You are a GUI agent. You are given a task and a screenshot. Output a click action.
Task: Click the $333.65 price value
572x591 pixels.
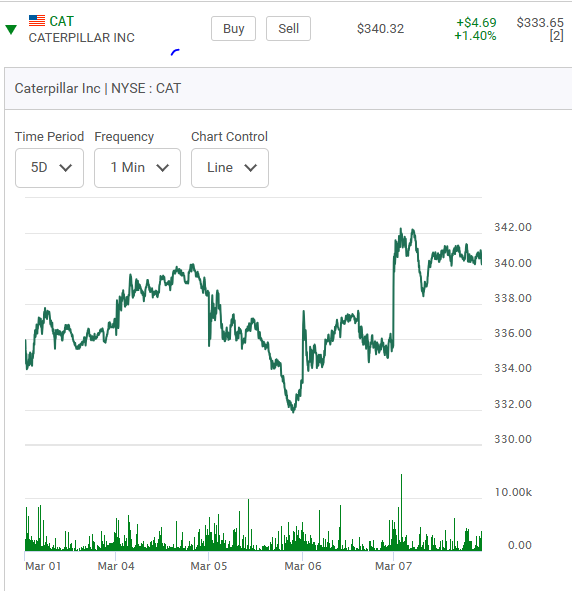point(540,23)
